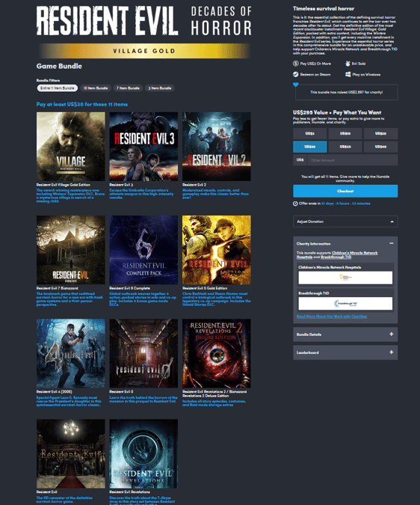This screenshot has width=420, height=505.
Task: Collapse the Adjust Donation dropdown
Action: (345, 221)
